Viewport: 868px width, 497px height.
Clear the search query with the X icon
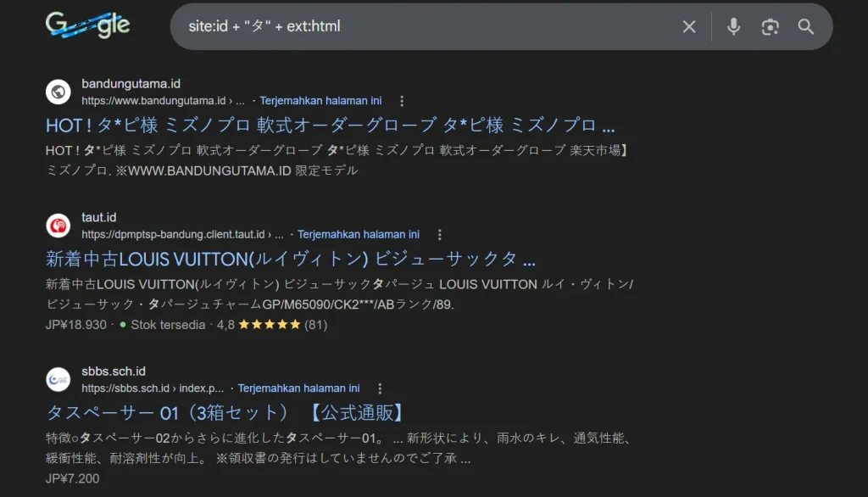click(x=689, y=26)
